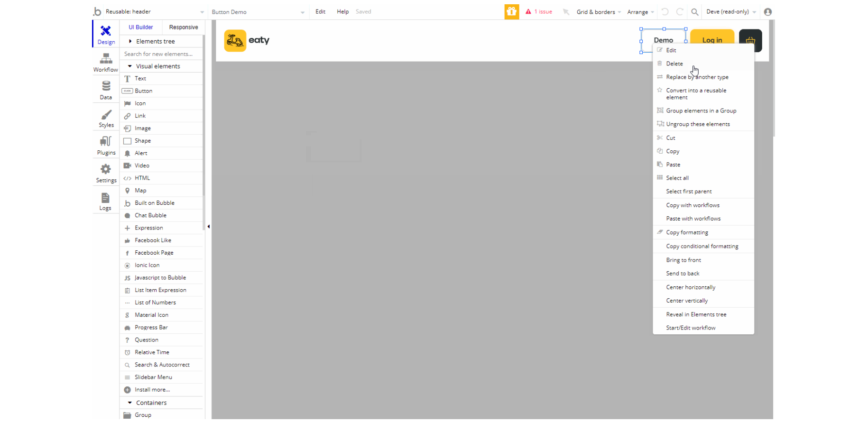Open the Deve (read-only) version dropdown
Screen dimensions: 868x422
pyautogui.click(x=731, y=12)
